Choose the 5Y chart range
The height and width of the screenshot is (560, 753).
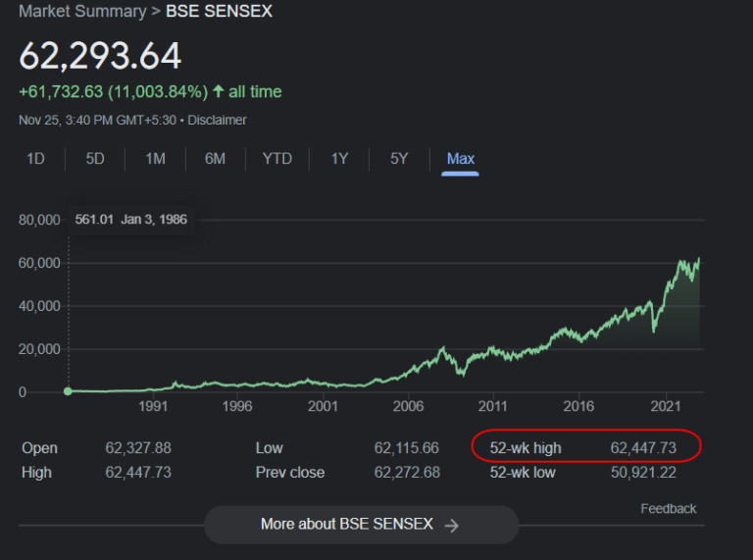[x=399, y=158]
